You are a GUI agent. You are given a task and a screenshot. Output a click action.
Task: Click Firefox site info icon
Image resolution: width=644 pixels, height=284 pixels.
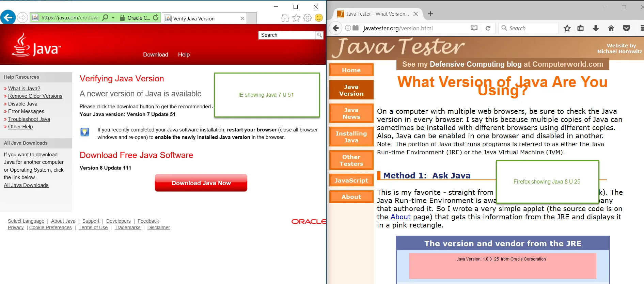pos(348,28)
